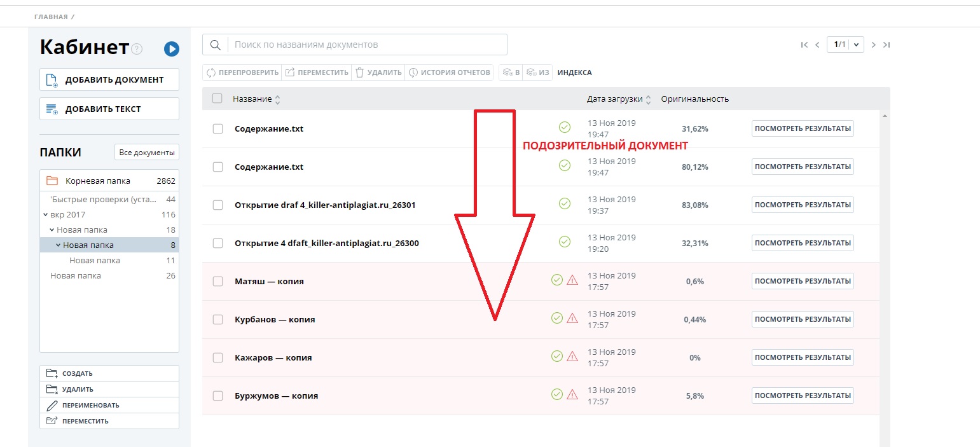980x447 pixels.
Task: Click green check status of Буржумов — копия
Action: click(x=557, y=394)
